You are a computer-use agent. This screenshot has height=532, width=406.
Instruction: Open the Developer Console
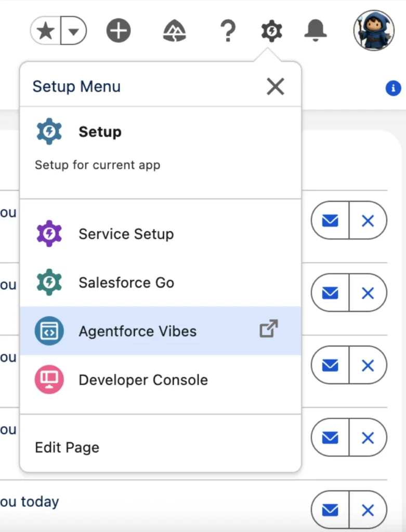point(143,380)
